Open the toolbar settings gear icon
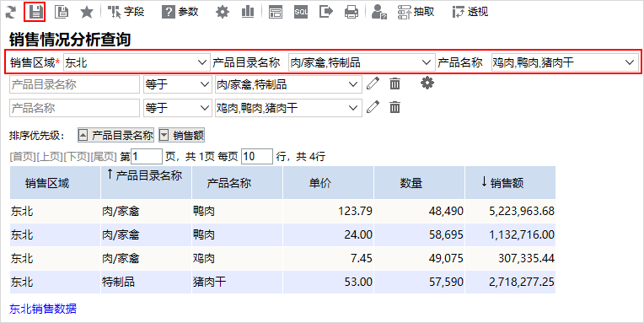 pyautogui.click(x=223, y=12)
